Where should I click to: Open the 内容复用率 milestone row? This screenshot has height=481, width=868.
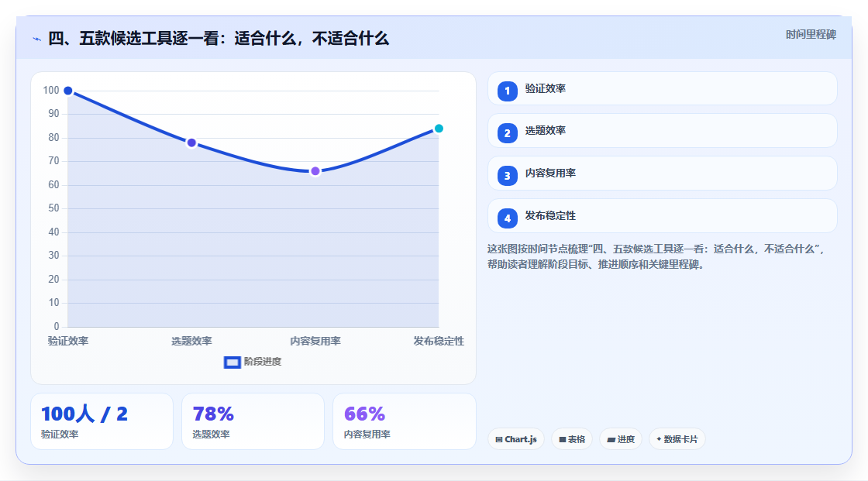click(662, 174)
